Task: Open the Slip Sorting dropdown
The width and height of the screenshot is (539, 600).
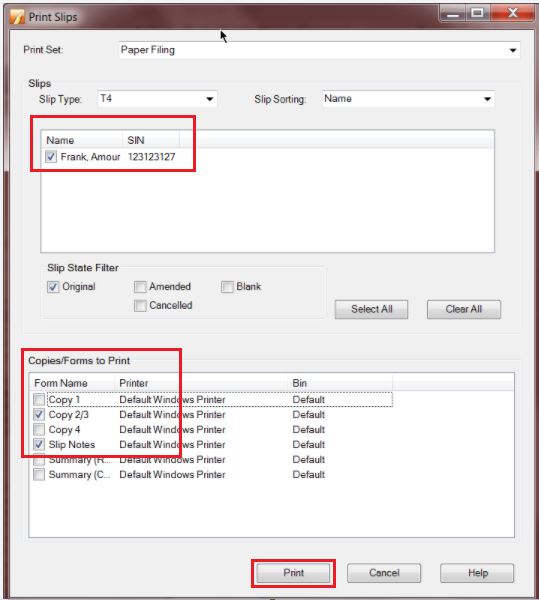Action: (x=487, y=99)
